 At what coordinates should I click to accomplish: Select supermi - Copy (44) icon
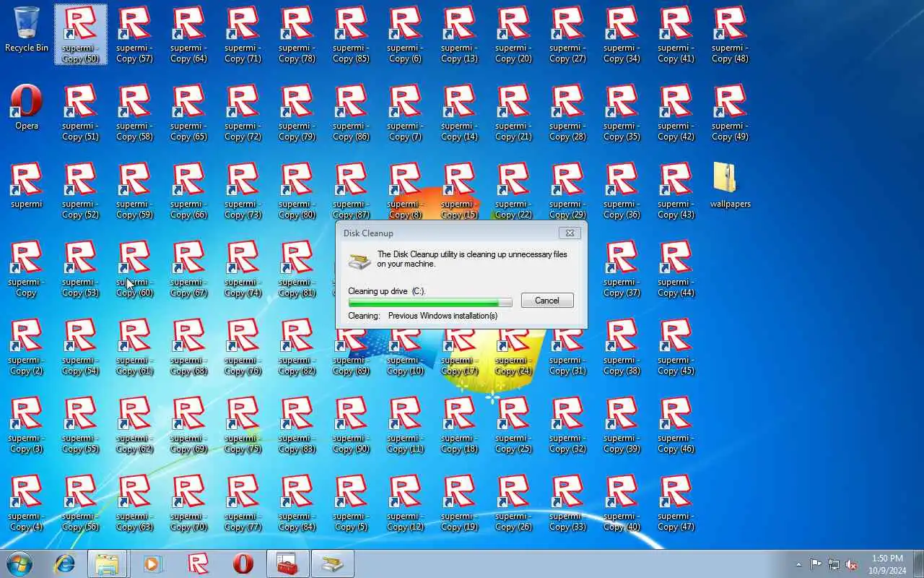tap(676, 269)
